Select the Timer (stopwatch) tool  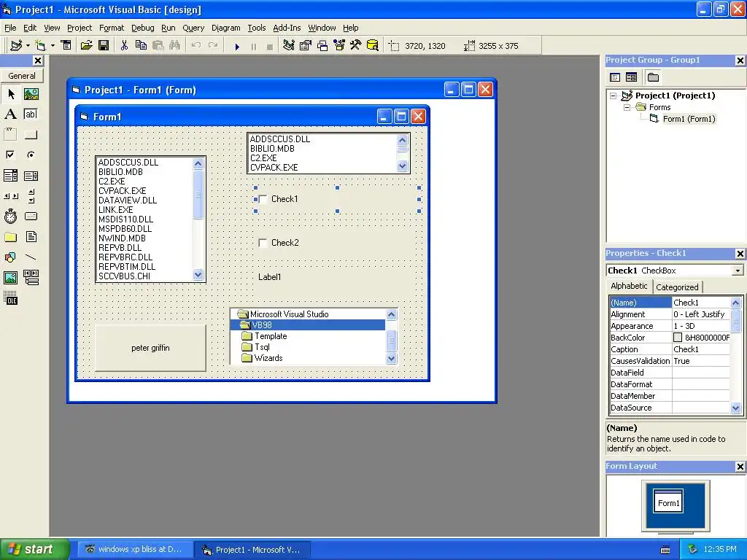(10, 217)
